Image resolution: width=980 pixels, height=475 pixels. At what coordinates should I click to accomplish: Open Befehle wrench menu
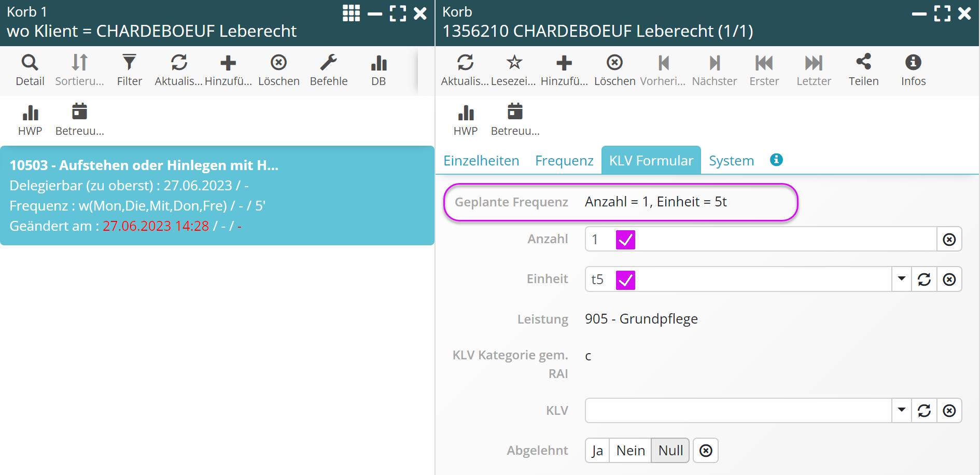[328, 70]
